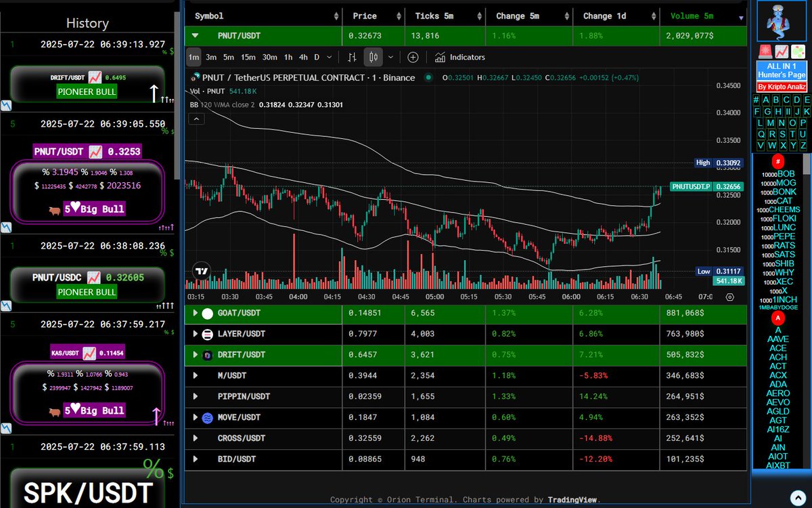The height and width of the screenshot is (508, 812).
Task: Expand the DRIFT/USDT table row
Action: point(196,355)
